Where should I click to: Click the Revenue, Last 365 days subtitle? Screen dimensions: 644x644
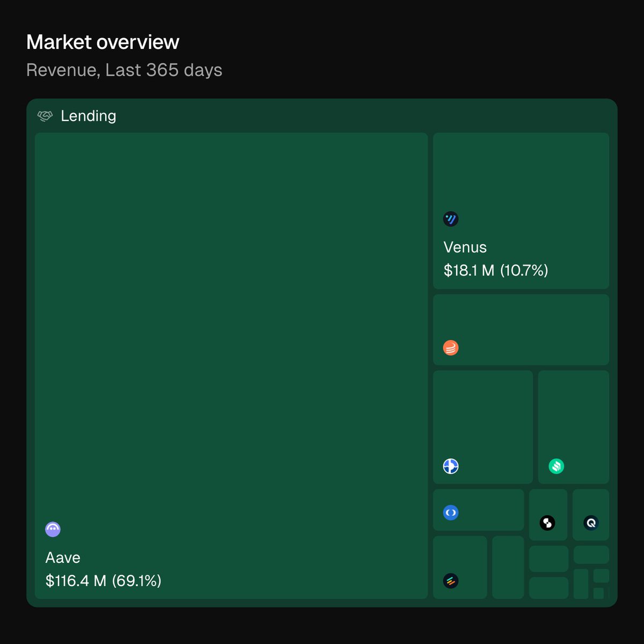(125, 70)
